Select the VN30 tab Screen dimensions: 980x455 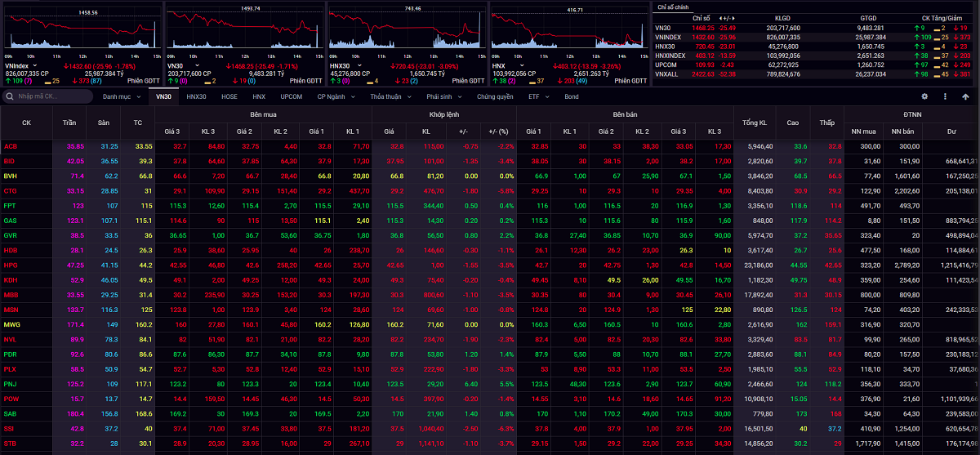point(164,96)
